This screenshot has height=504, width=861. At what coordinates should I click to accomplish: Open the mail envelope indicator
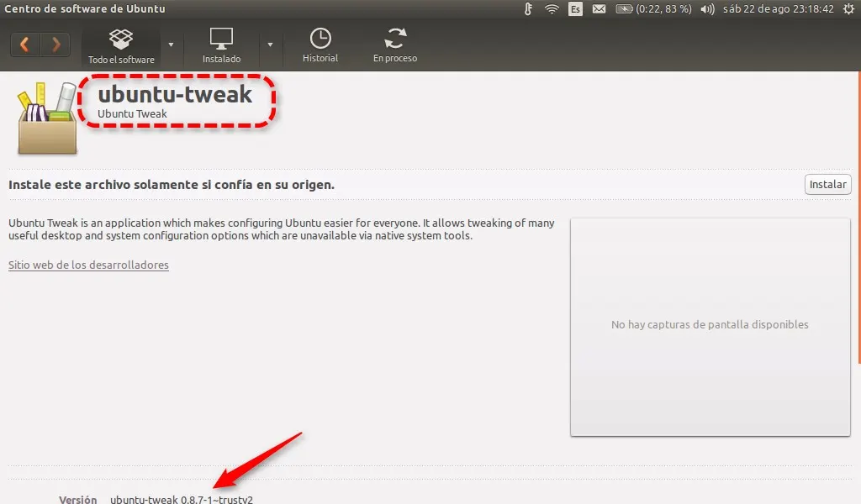[x=599, y=9]
